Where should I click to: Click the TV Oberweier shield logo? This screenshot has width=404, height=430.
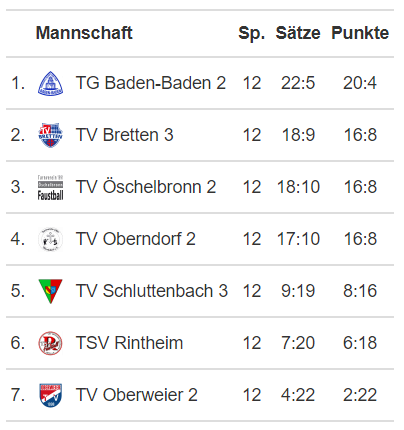[x=50, y=395]
